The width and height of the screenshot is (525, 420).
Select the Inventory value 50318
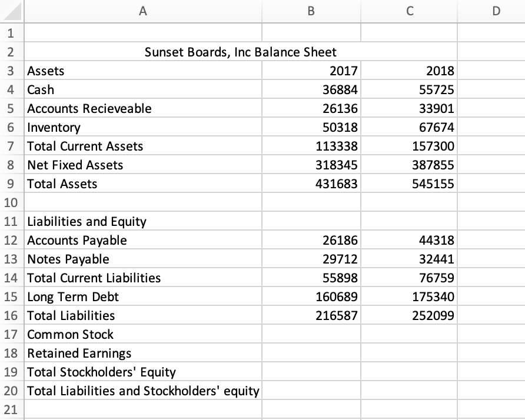(x=311, y=127)
